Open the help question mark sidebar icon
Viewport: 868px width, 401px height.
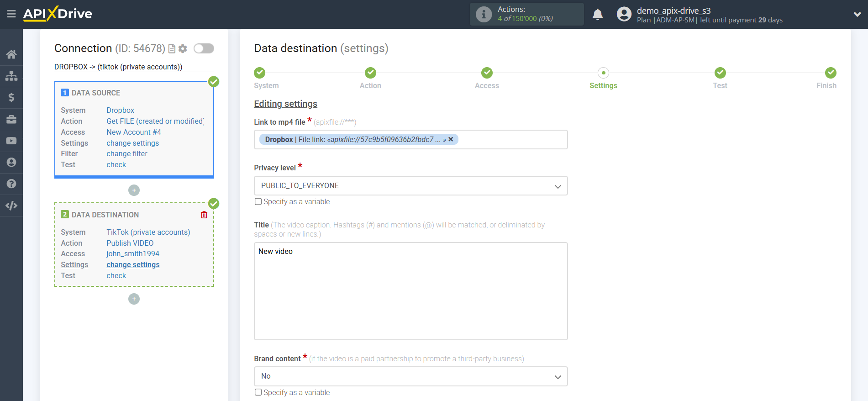click(x=11, y=184)
